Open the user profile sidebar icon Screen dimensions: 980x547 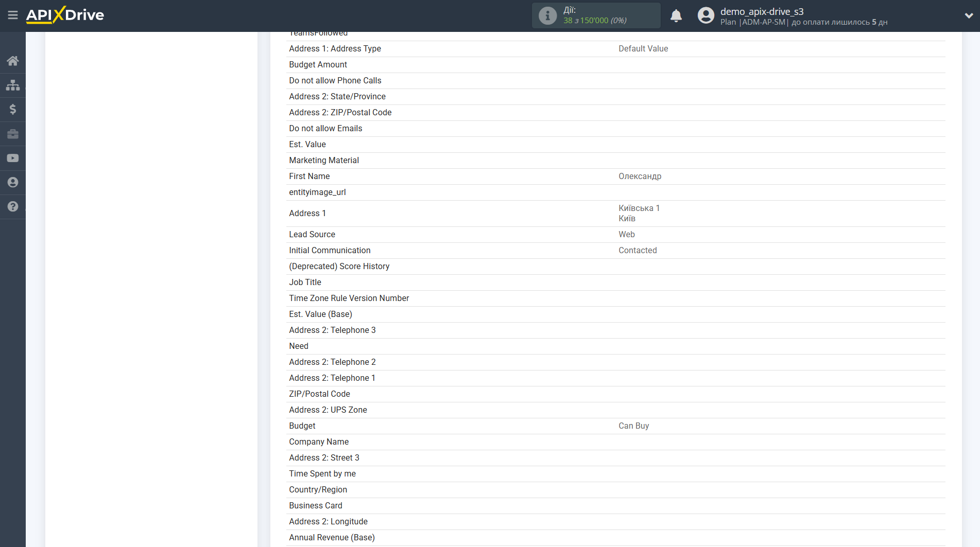[x=13, y=182]
